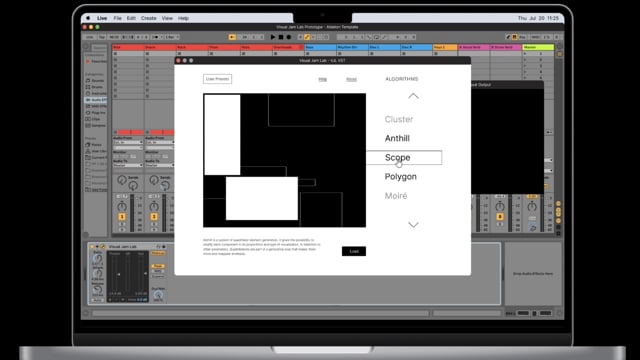Open the View menu
The width and height of the screenshot is (640, 360).
167,18
